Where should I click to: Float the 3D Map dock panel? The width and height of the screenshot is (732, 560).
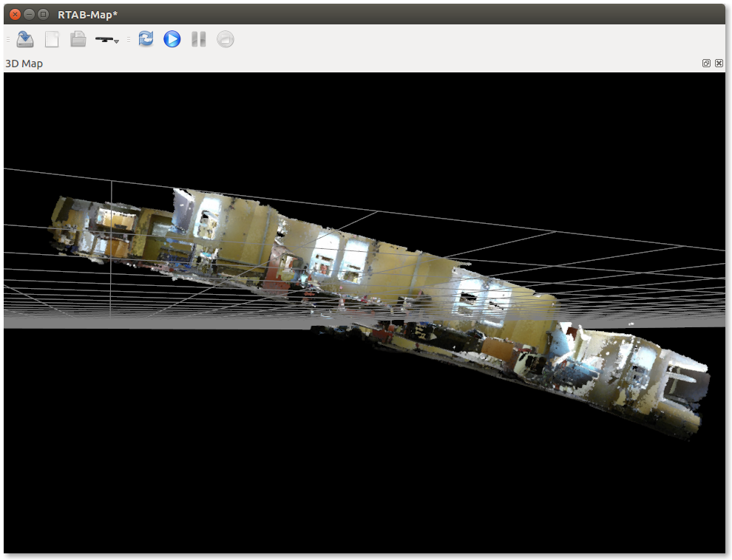coord(706,64)
